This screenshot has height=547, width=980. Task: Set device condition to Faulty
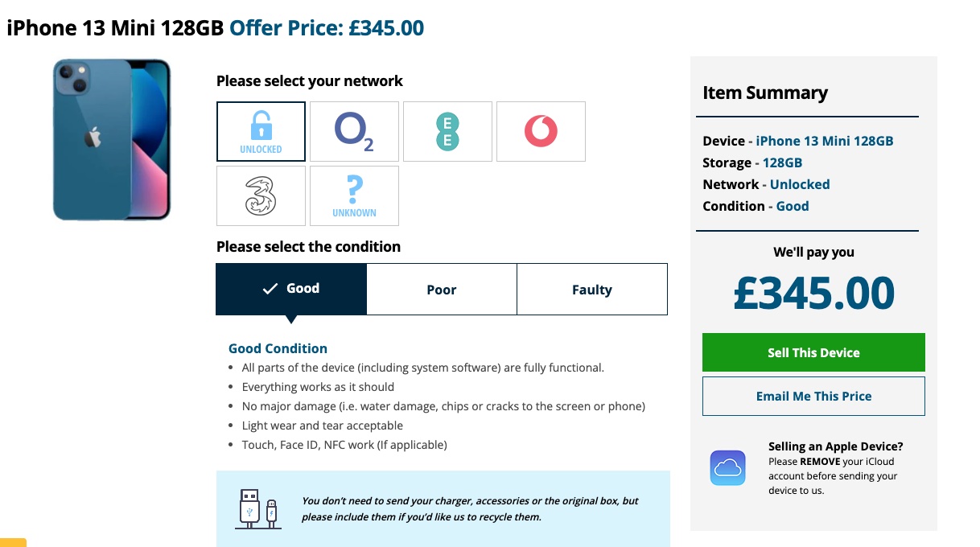[x=592, y=290]
